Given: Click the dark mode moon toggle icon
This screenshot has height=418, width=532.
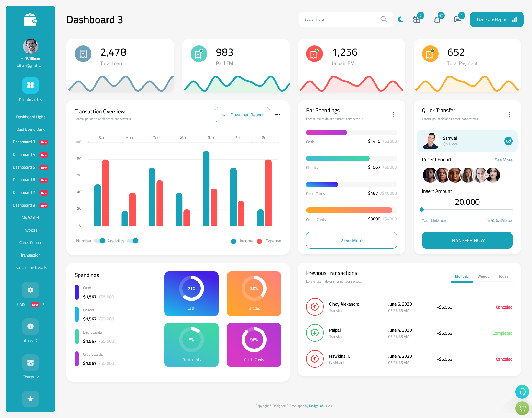Looking at the screenshot, I should 400,19.
